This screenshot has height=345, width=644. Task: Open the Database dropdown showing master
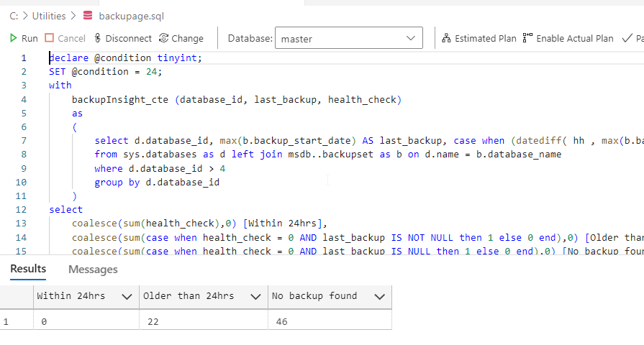coord(348,39)
